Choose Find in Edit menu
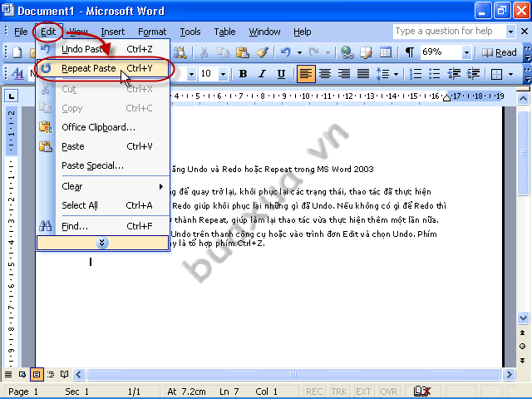This screenshot has width=532, height=399. [102, 226]
